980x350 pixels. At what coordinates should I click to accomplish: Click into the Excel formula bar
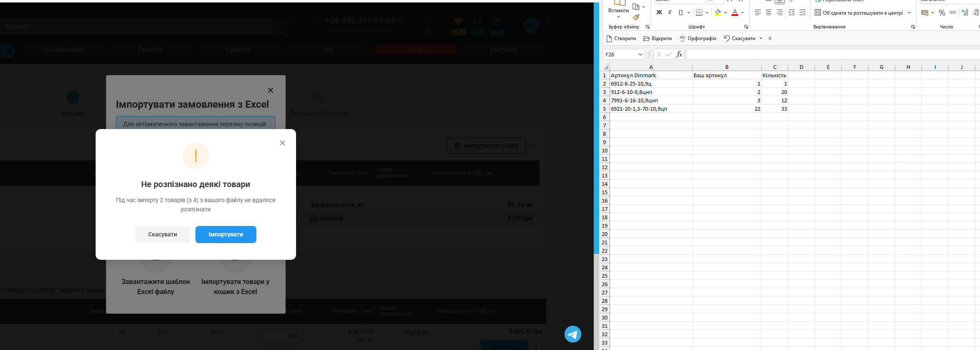(x=833, y=55)
